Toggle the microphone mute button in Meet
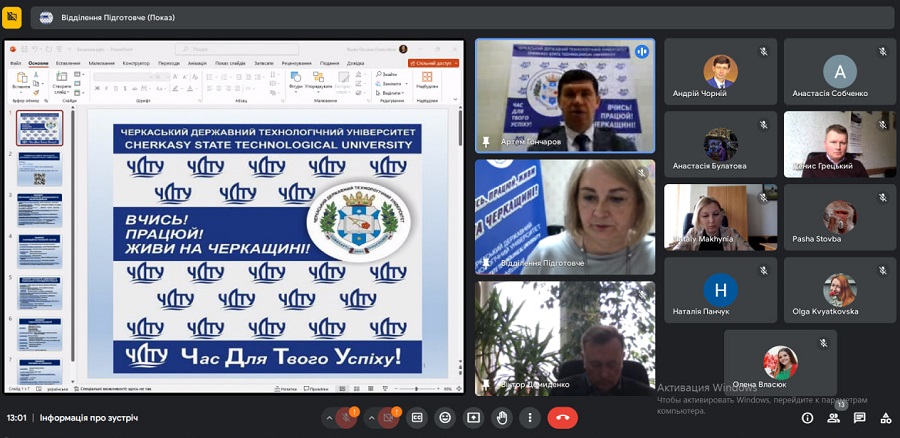The image size is (900, 438). coord(346,418)
